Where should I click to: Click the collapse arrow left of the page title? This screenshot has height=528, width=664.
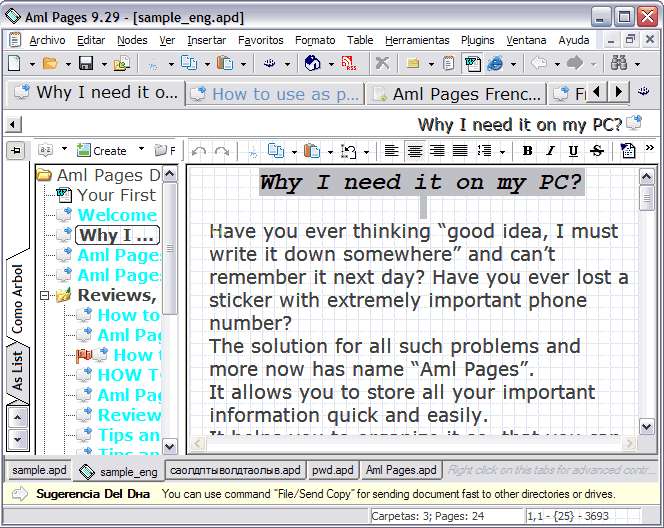13,124
